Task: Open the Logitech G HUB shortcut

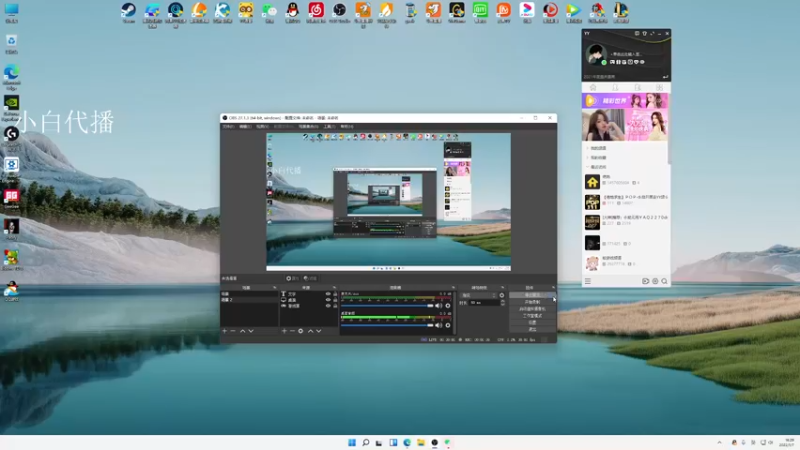Action: point(11,137)
